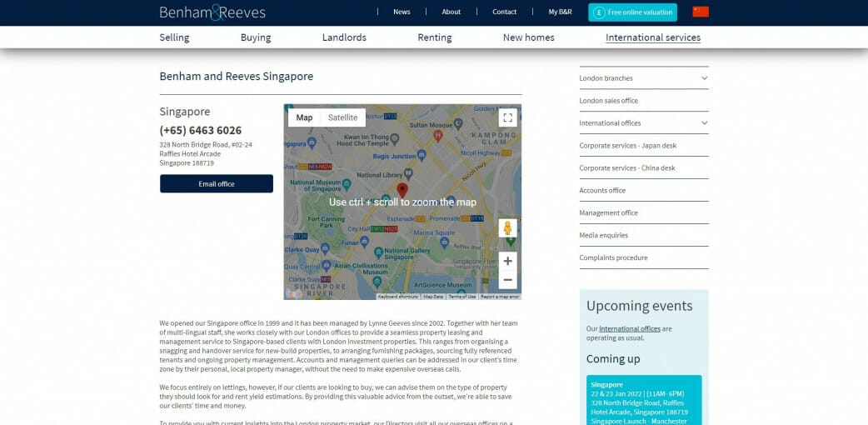Open map Keyboard shortcuts
The height and width of the screenshot is (425, 868).
398,297
